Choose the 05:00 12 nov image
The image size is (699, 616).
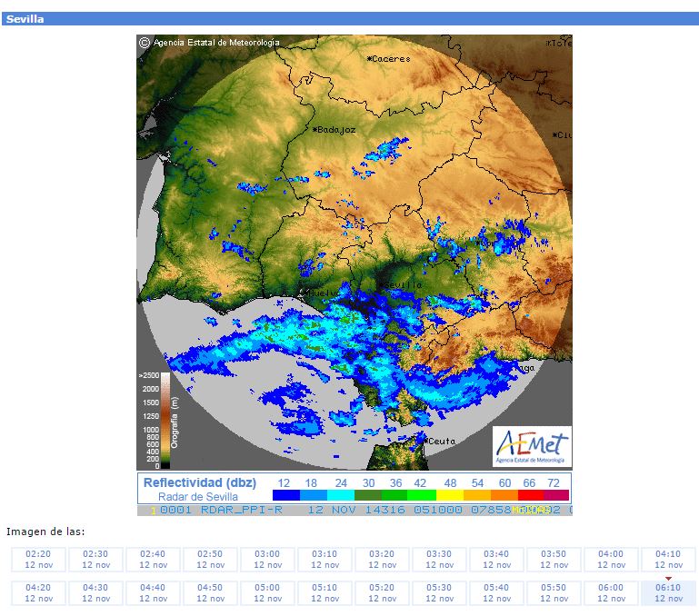[x=267, y=592]
